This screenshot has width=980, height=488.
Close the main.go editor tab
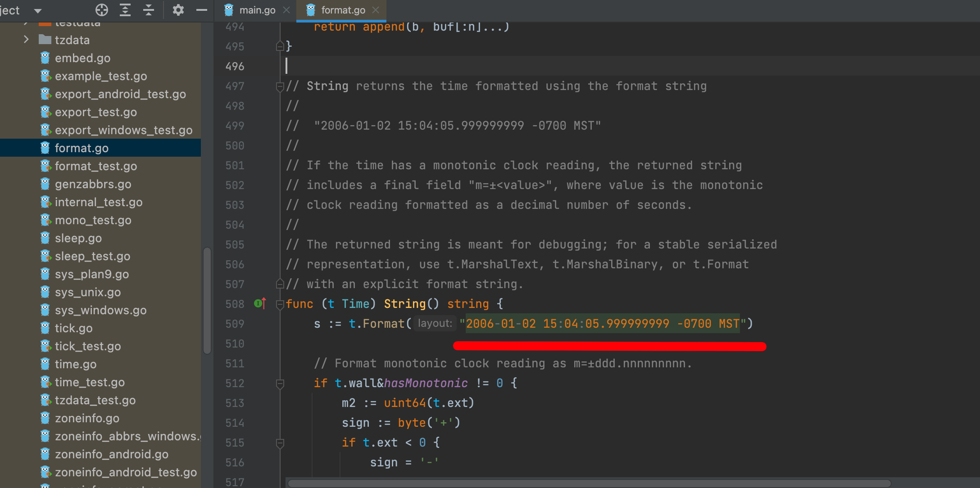coord(286,10)
